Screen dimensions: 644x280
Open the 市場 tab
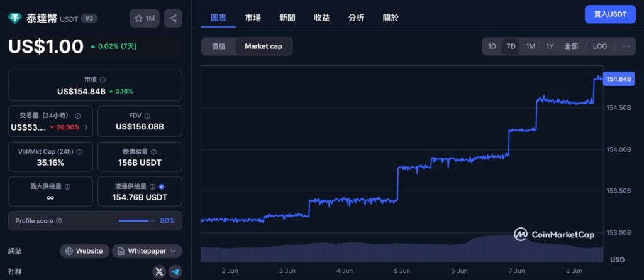[253, 18]
